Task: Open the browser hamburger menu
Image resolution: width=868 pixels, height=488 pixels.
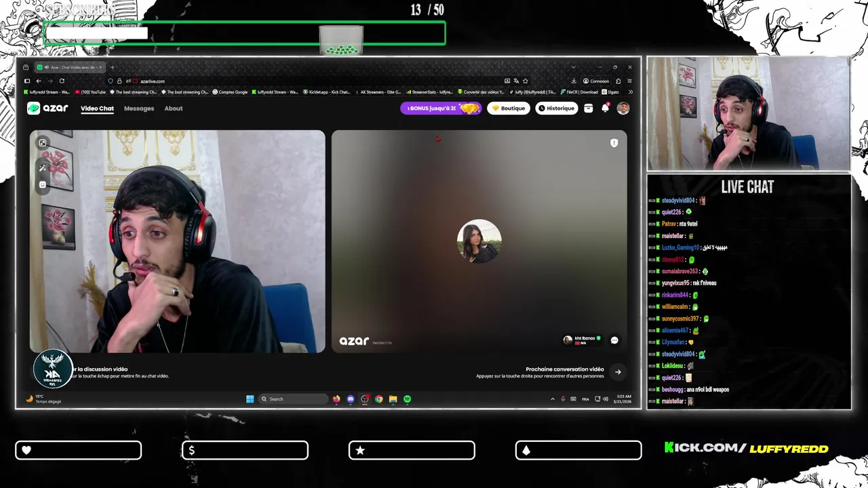Action: point(629,81)
